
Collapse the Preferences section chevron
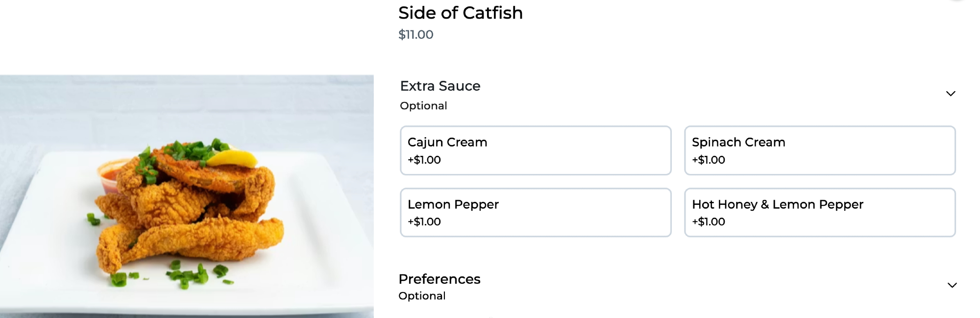(952, 285)
